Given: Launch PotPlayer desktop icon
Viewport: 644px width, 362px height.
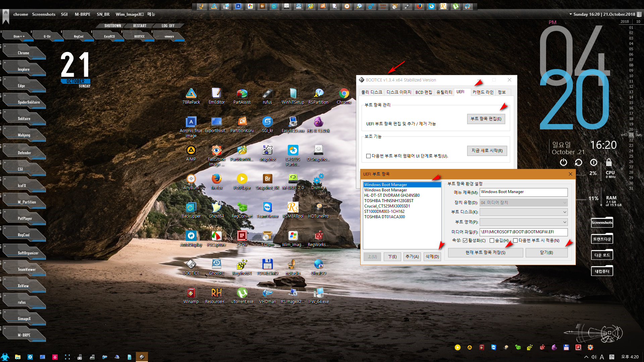Looking at the screenshot, I should coord(242,181).
